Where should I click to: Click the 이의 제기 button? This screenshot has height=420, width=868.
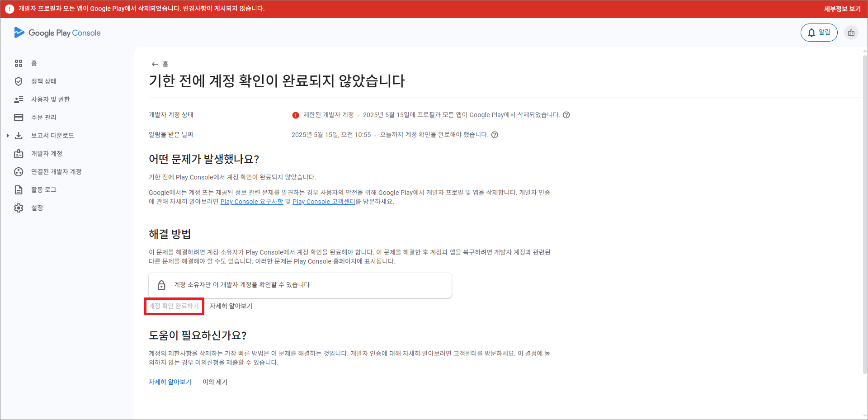coord(215,382)
